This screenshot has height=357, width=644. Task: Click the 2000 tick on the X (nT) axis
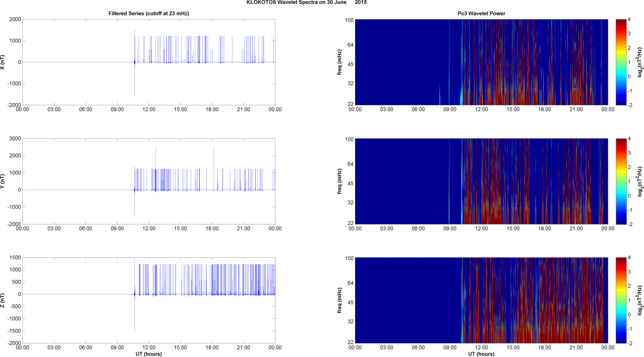pyautogui.click(x=15, y=19)
